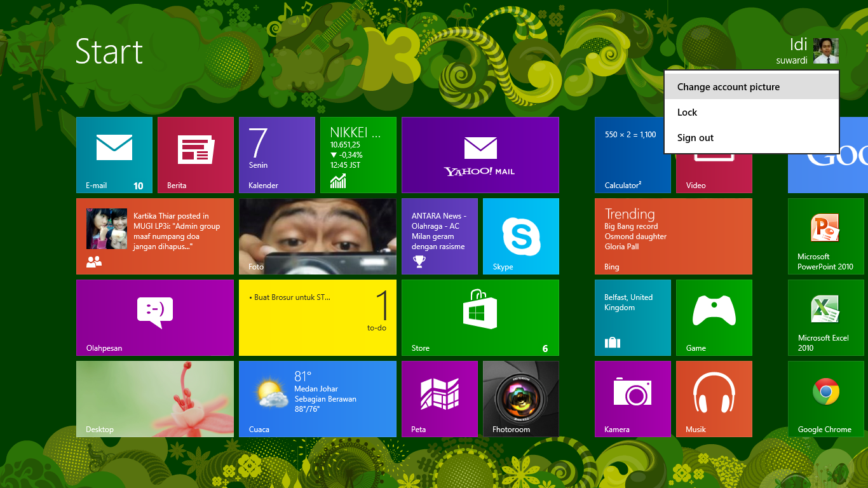Open the Olahpesan messaging tile

(155, 318)
